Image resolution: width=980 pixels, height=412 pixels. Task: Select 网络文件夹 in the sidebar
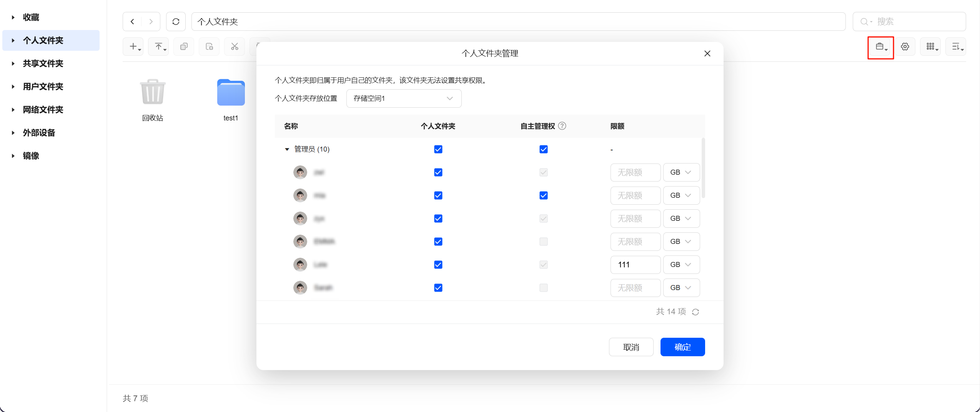(x=43, y=110)
